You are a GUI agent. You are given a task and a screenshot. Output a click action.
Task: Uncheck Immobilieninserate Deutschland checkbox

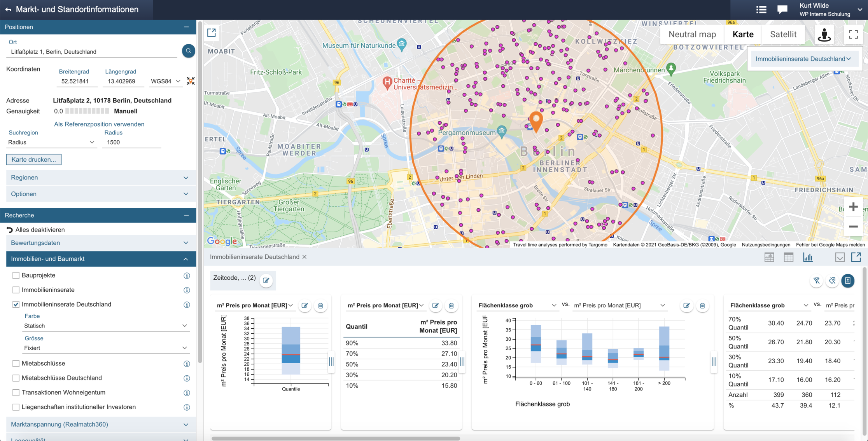point(16,305)
